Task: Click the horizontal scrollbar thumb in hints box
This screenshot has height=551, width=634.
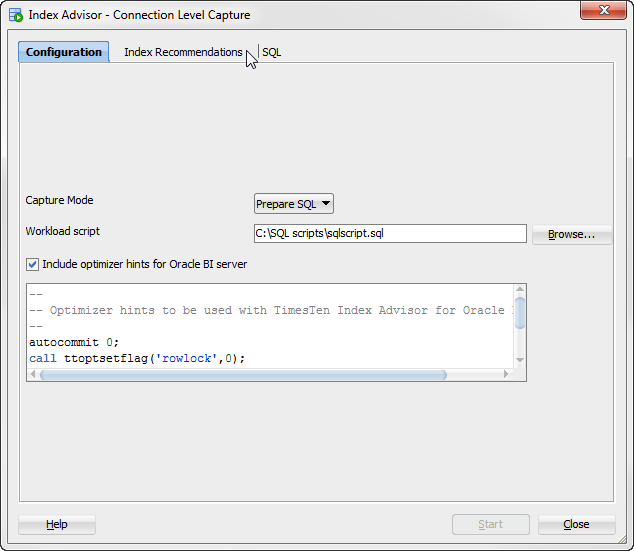Action: point(243,375)
